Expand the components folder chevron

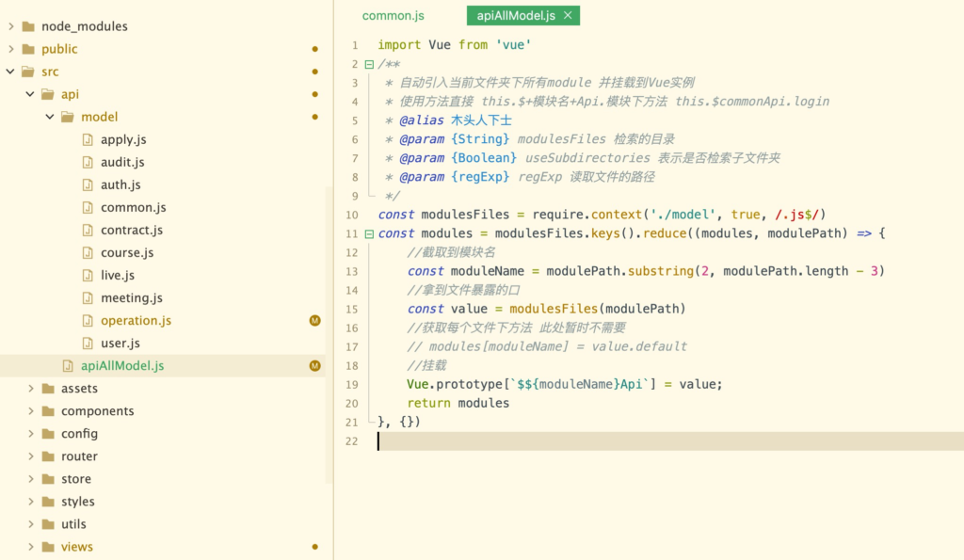pyautogui.click(x=31, y=410)
